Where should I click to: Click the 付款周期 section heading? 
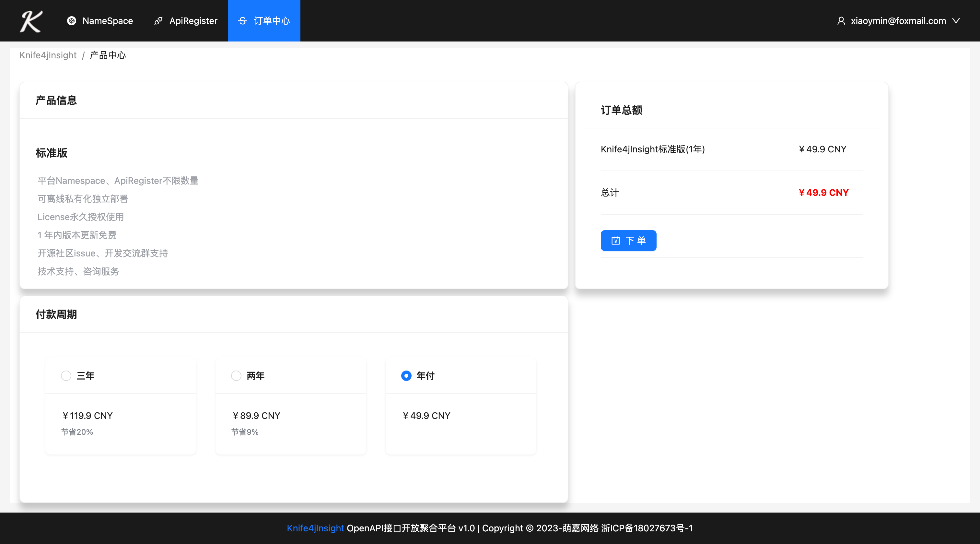point(56,314)
